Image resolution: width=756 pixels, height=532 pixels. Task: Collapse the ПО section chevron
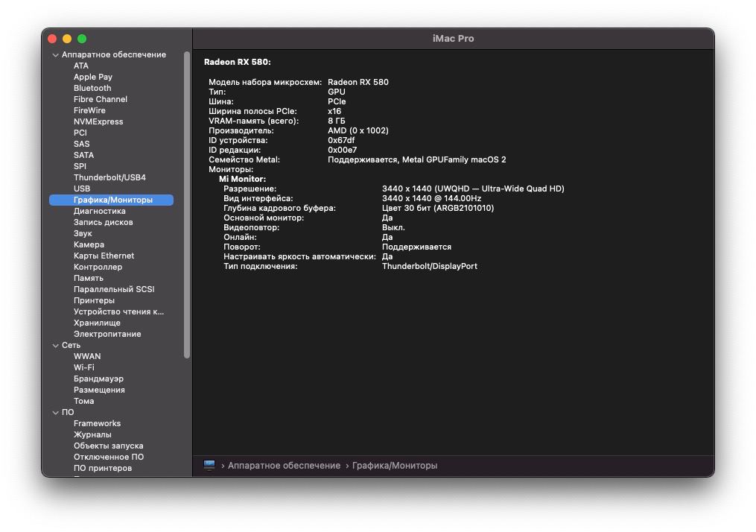[55, 412]
